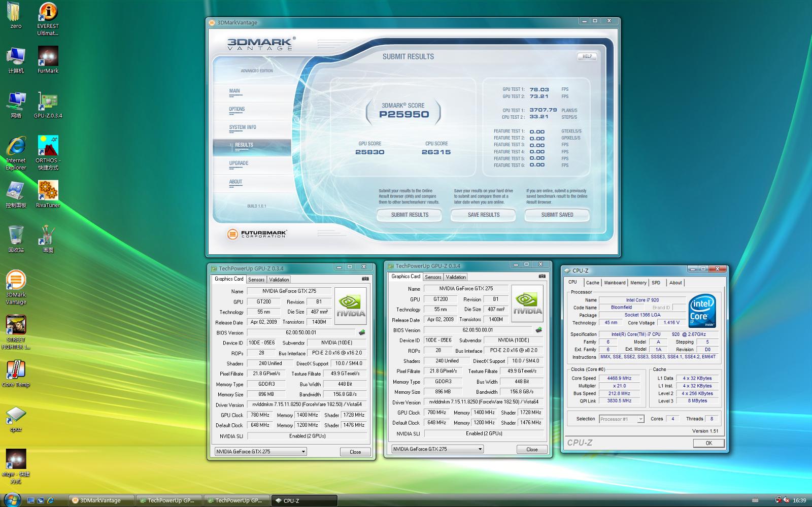The image size is (812, 507).
Task: Switch to Validation tab in left GPU-Z
Action: click(279, 280)
